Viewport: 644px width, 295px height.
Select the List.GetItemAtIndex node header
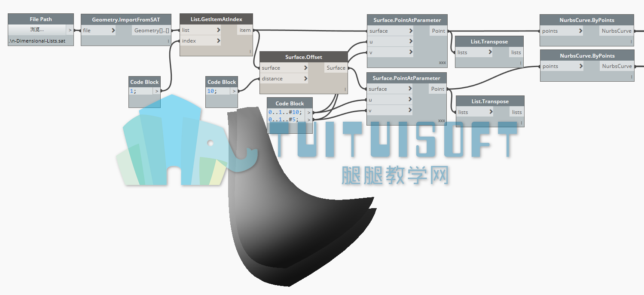[216, 19]
